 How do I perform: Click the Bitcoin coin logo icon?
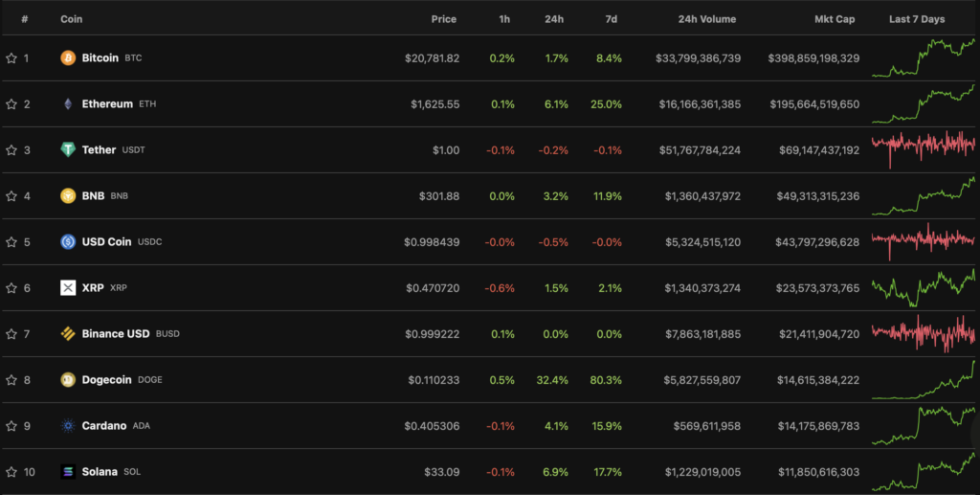coord(68,57)
